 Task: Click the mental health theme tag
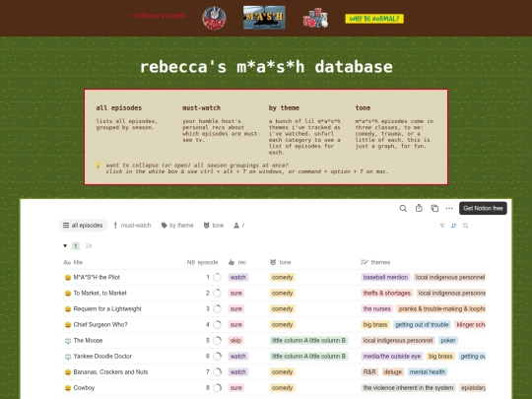(428, 372)
